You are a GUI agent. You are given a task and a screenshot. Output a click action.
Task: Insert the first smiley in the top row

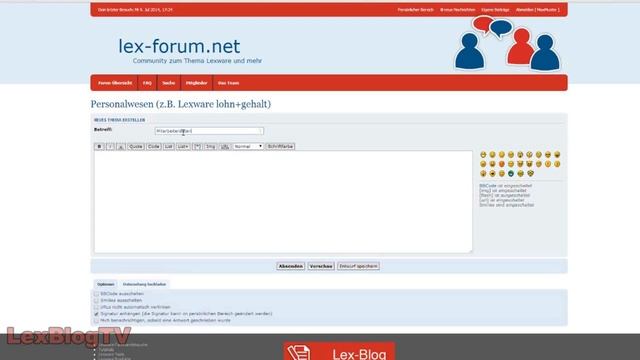[x=483, y=155]
